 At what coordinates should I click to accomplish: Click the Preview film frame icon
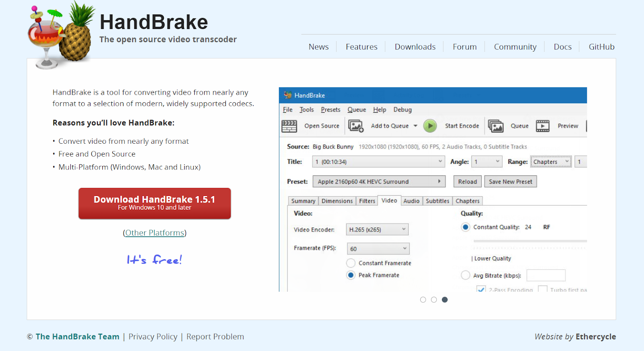point(543,126)
